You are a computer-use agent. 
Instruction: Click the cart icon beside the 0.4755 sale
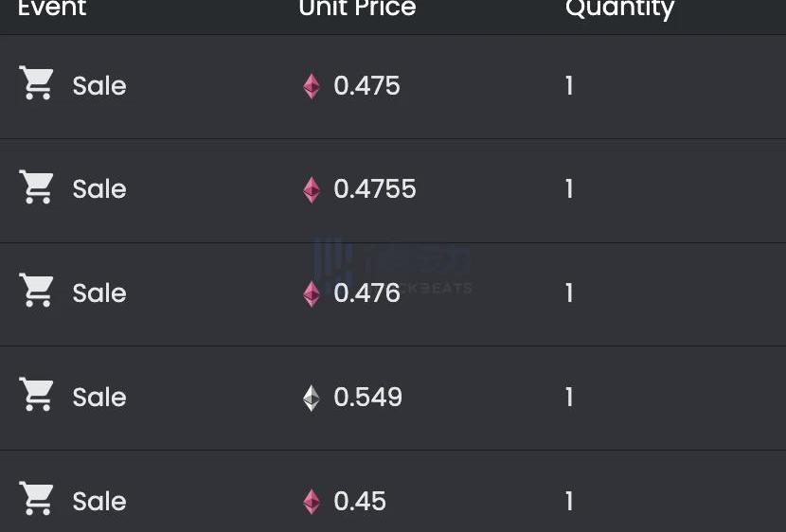coord(36,186)
